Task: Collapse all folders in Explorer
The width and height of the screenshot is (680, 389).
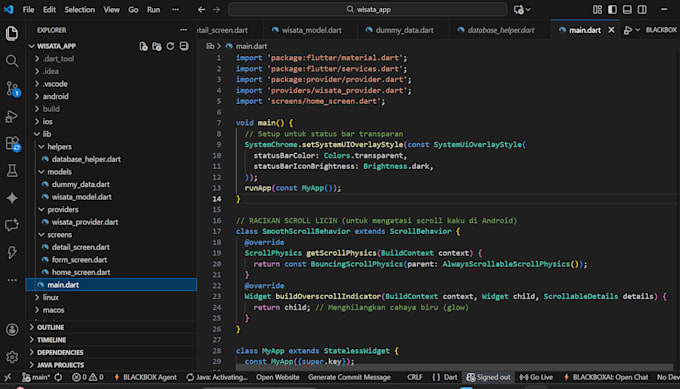Action: pyautogui.click(x=184, y=46)
